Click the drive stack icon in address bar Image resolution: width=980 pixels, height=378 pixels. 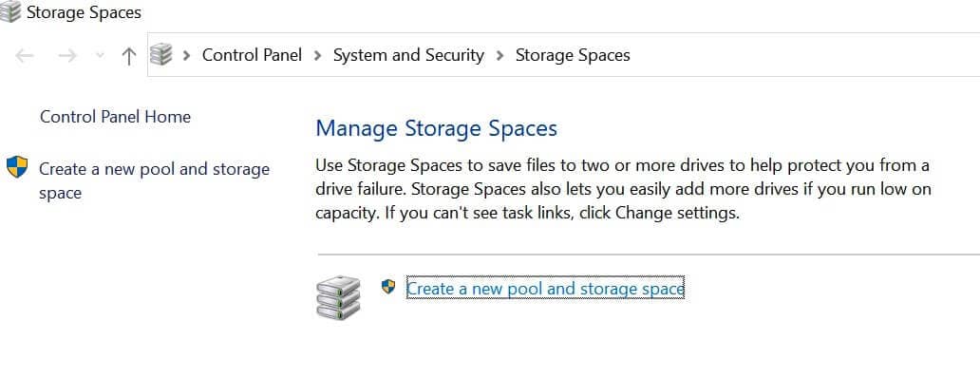pos(161,55)
